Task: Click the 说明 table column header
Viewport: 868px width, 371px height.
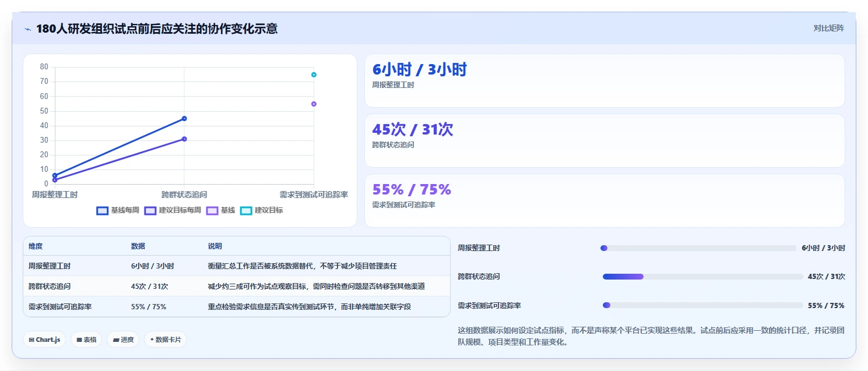Action: 215,246
